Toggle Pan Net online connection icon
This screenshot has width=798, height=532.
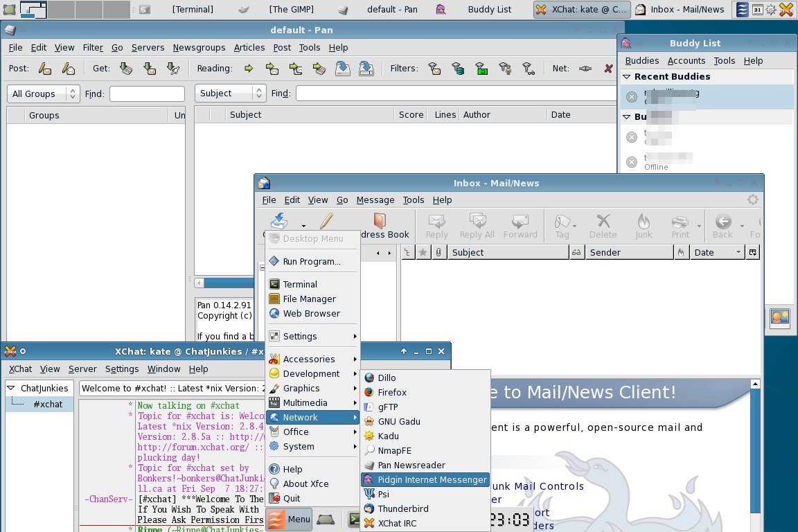tap(585, 68)
